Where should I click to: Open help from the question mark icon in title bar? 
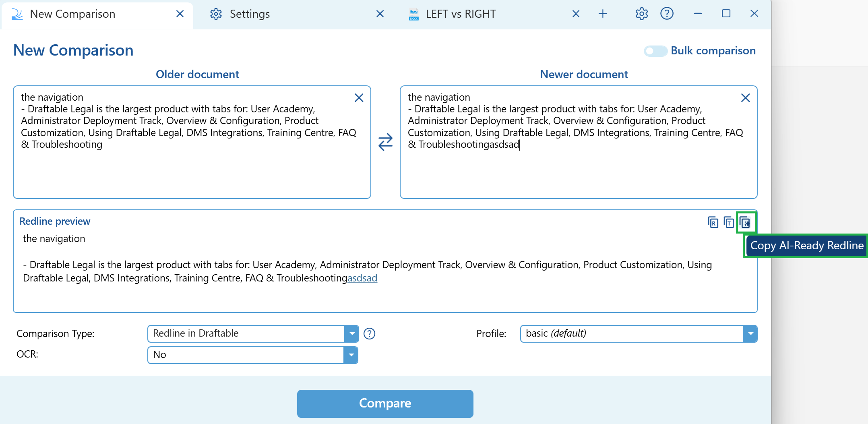coord(667,14)
